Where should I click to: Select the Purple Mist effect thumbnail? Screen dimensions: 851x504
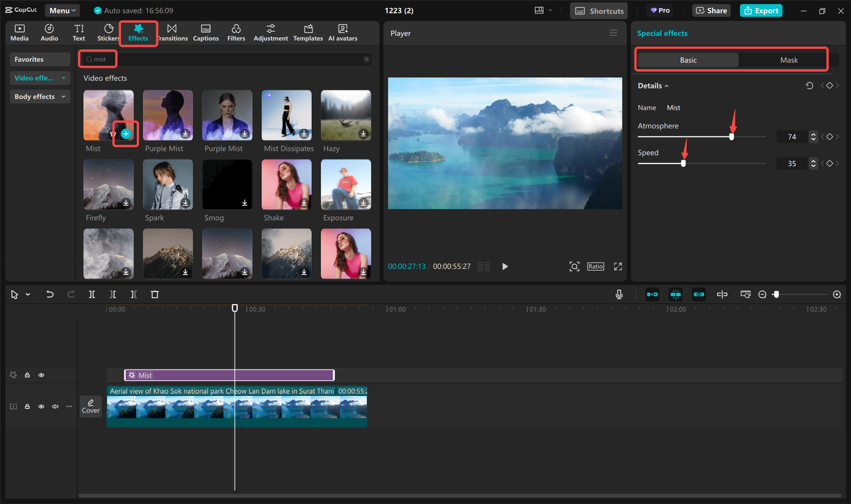coord(168,115)
